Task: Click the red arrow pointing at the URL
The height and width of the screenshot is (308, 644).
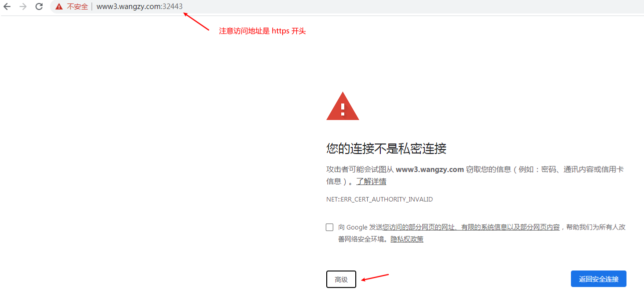Action: (x=196, y=21)
